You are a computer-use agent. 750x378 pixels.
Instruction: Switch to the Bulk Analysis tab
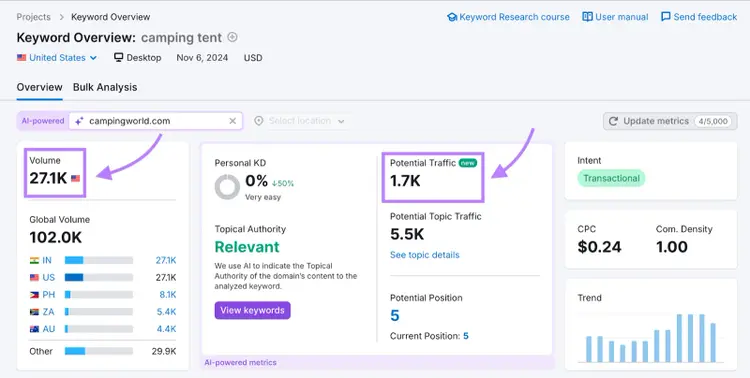coord(105,87)
